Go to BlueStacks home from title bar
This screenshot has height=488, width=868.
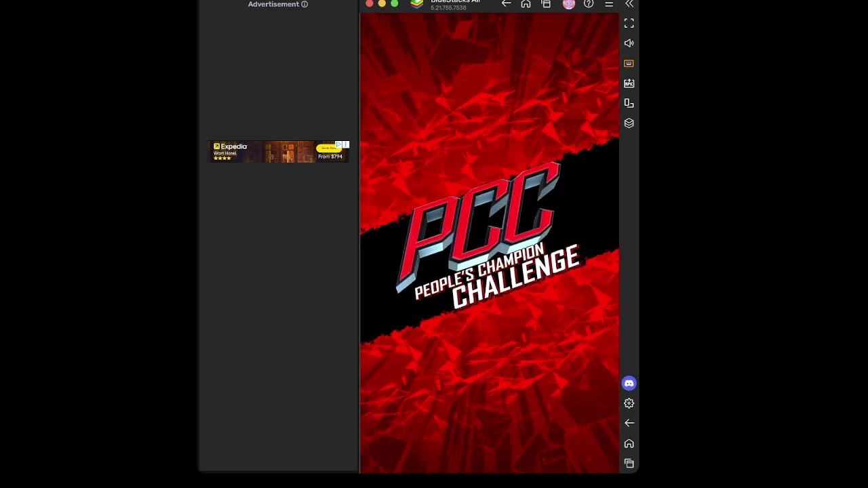pos(526,3)
